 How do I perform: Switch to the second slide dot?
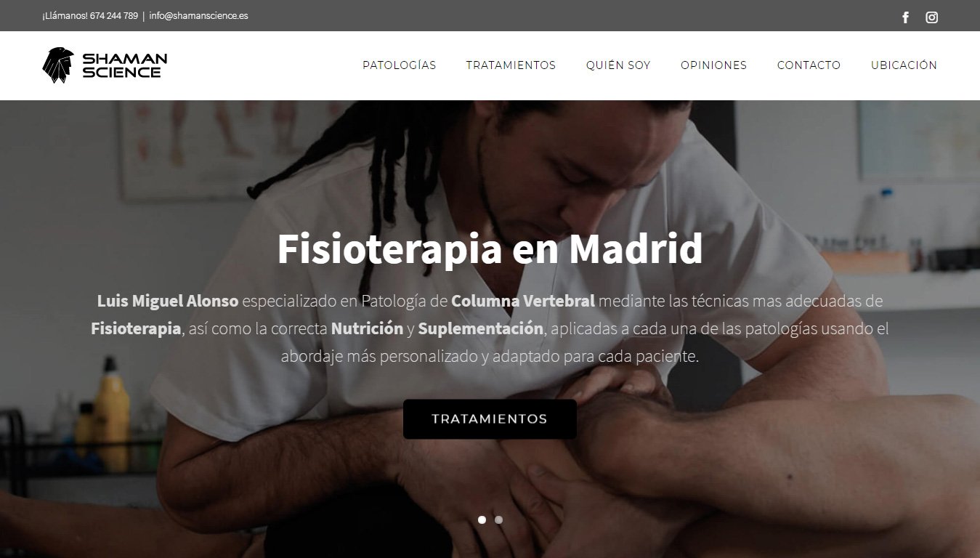498,519
